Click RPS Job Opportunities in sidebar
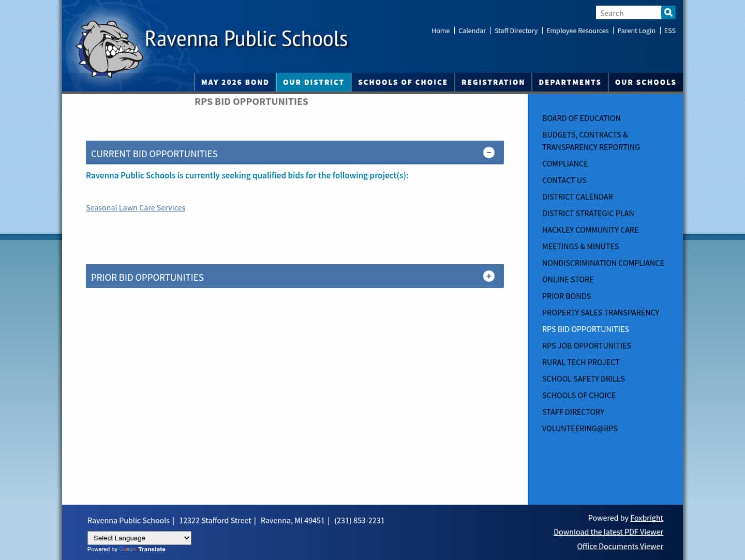The width and height of the screenshot is (745, 560). pos(586,345)
